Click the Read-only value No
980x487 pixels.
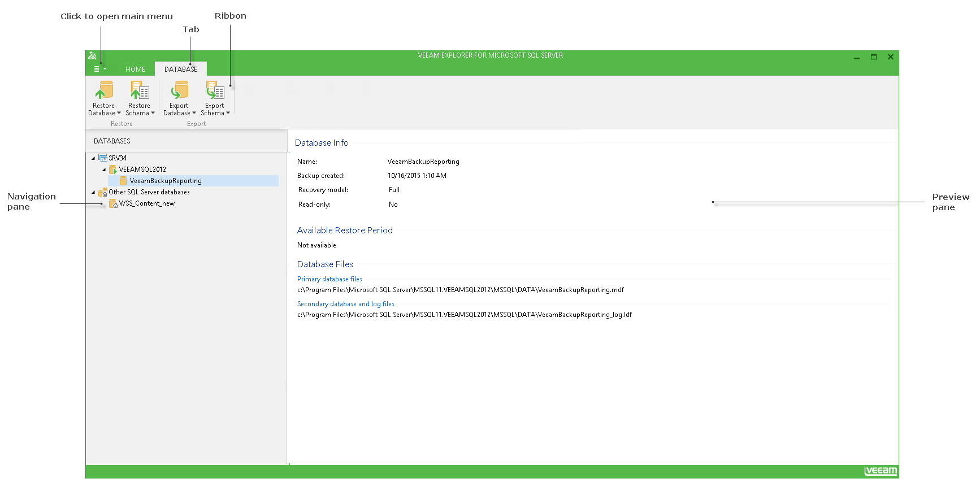[393, 205]
